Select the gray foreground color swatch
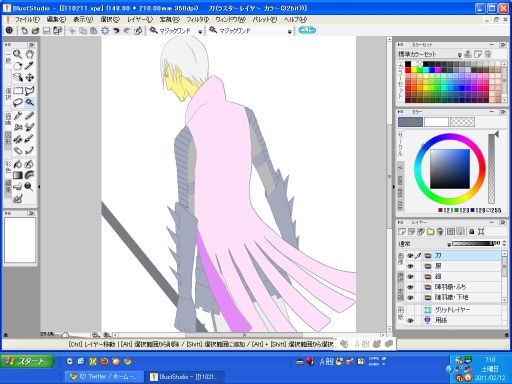Screen dimensions: 512x384 click(410, 122)
